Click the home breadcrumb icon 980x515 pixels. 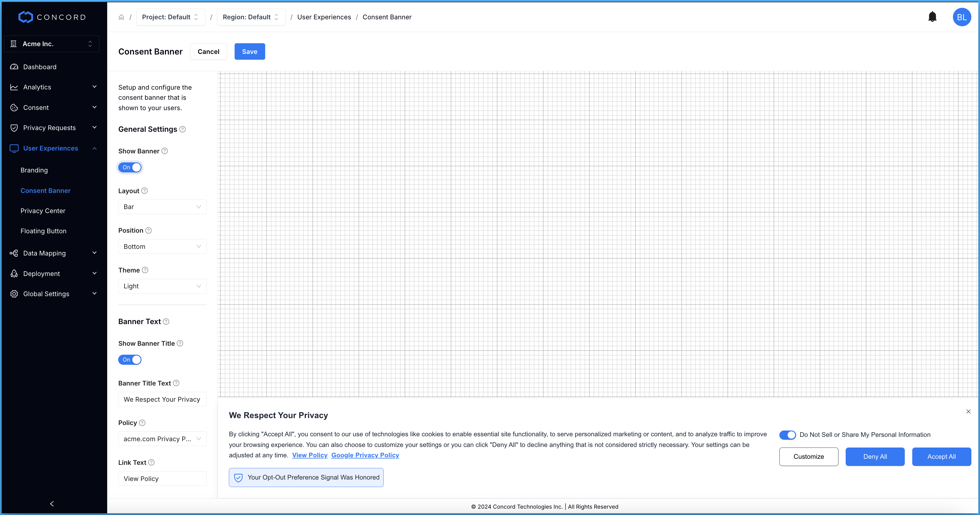pyautogui.click(x=121, y=17)
